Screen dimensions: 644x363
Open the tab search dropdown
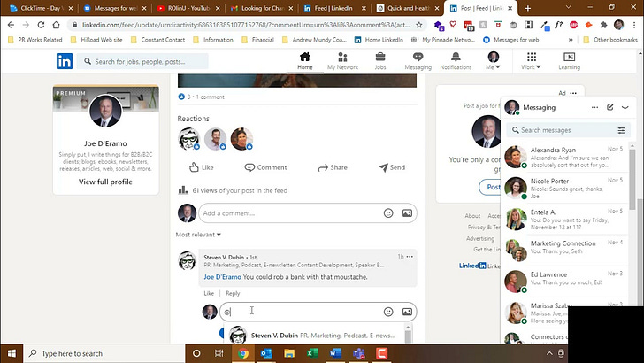point(569,7)
